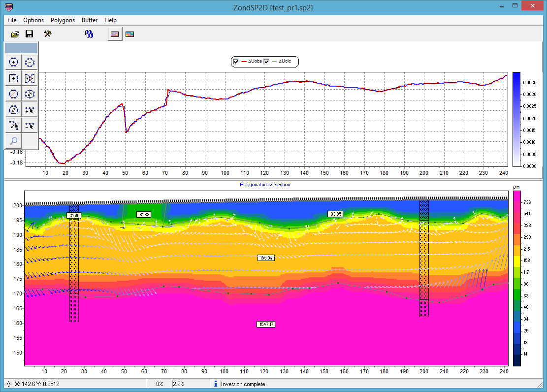Uncheck the ΔUclc curve checkbox
Viewport: 547px width, 392px height.
[x=267, y=62]
